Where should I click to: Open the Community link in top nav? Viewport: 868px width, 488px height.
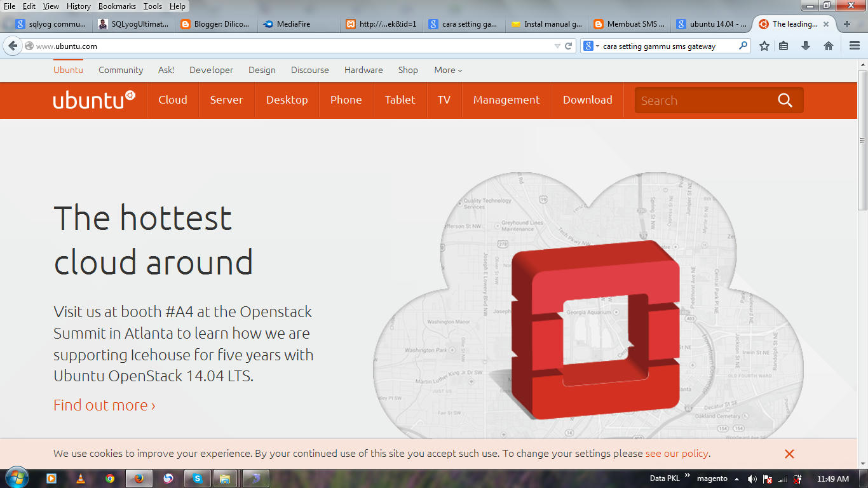click(121, 70)
